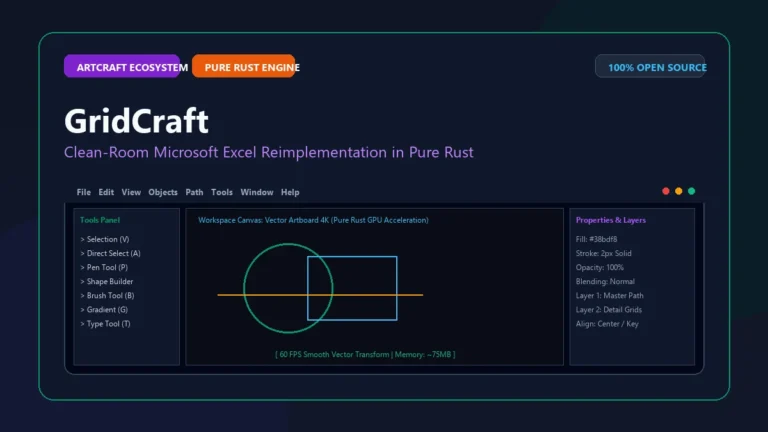768x432 pixels.
Task: Click the 60 FPS status line
Action: (x=365, y=355)
